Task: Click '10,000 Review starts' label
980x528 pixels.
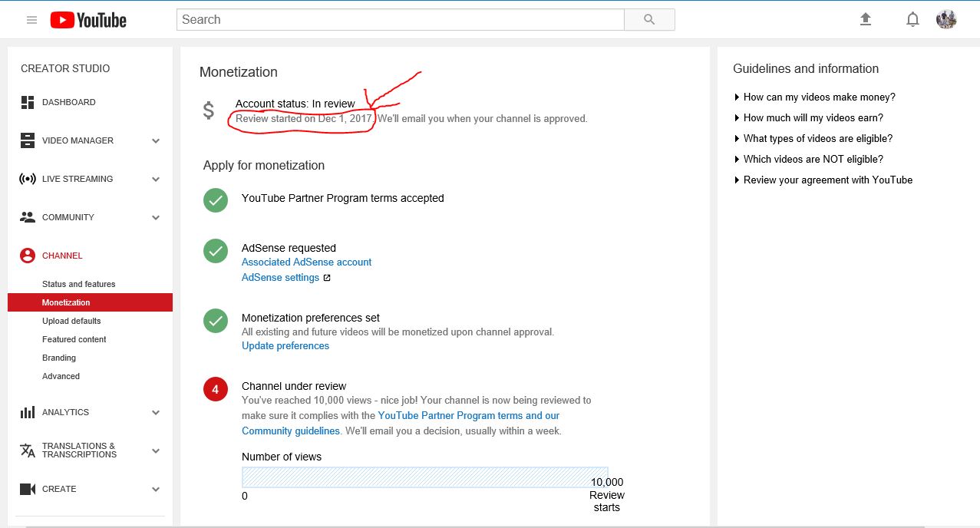Action: pos(606,495)
